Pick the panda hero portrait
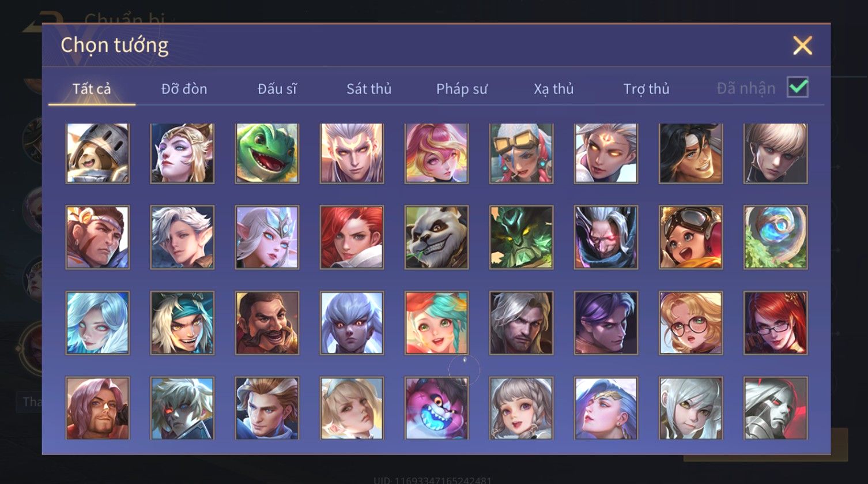 pyautogui.click(x=436, y=237)
